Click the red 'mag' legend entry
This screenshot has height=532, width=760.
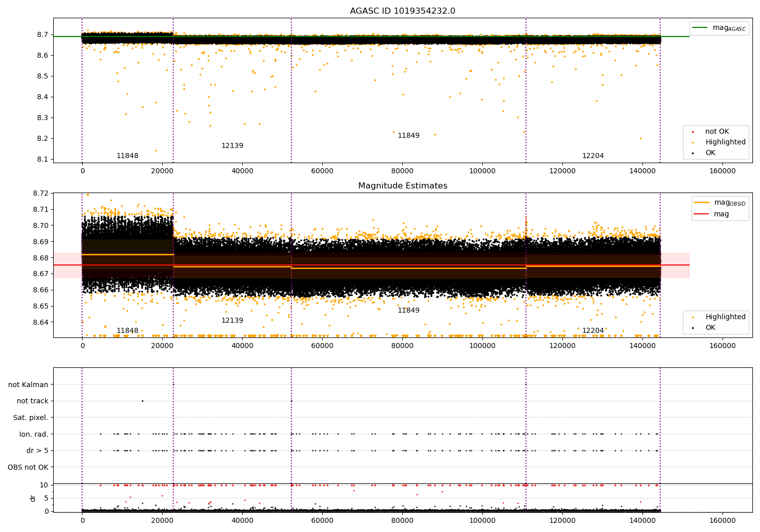pyautogui.click(x=721, y=214)
